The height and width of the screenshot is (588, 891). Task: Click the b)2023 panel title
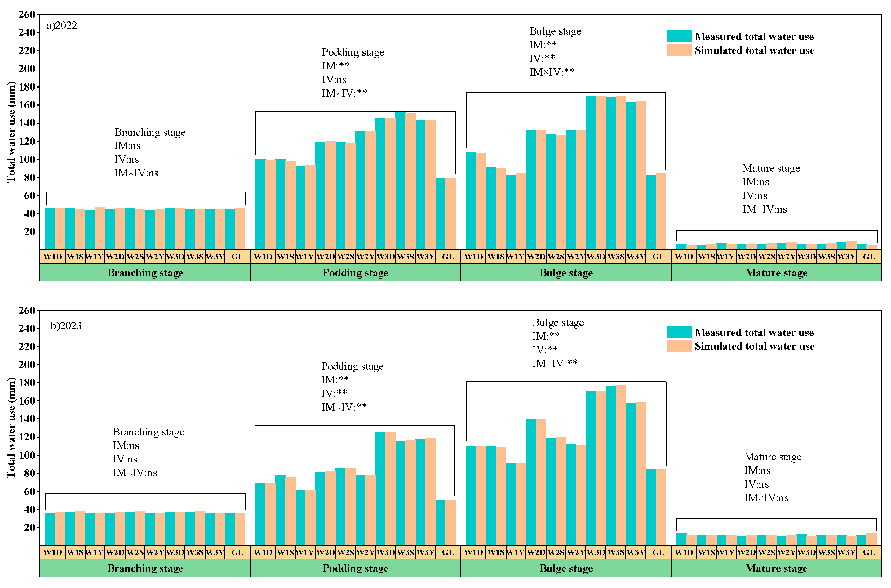66,325
